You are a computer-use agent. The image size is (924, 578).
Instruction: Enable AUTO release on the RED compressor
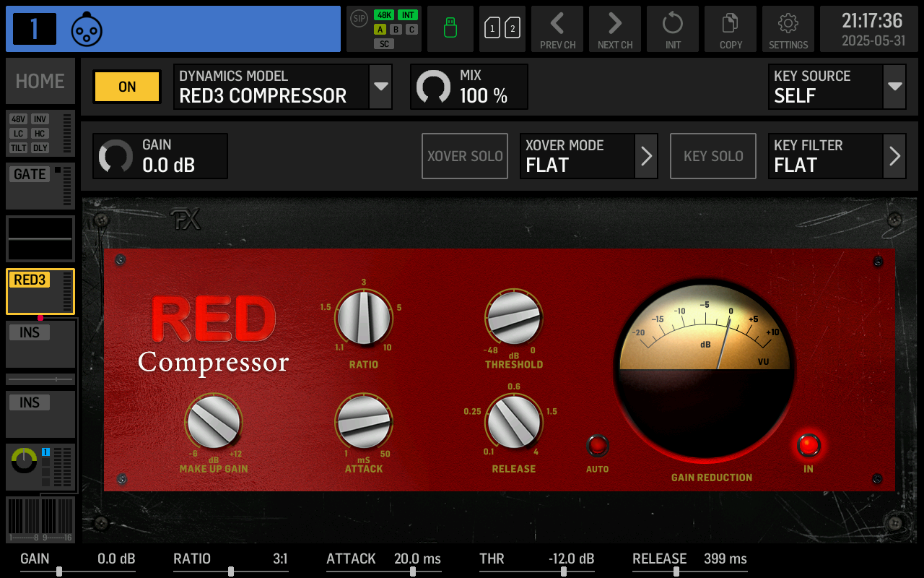[598, 446]
